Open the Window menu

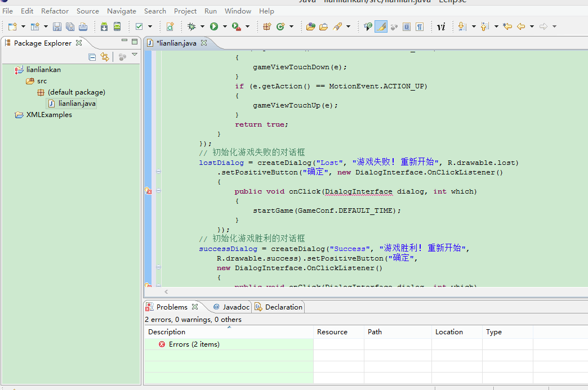click(238, 11)
